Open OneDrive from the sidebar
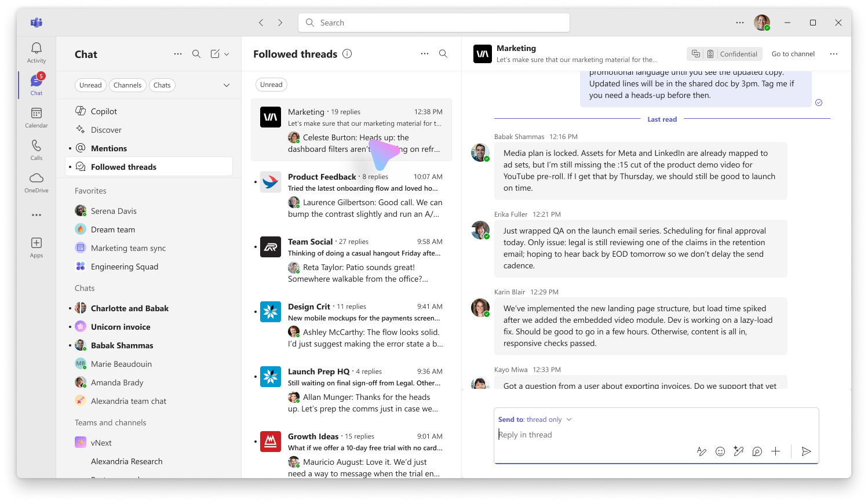868x503 pixels. [36, 181]
